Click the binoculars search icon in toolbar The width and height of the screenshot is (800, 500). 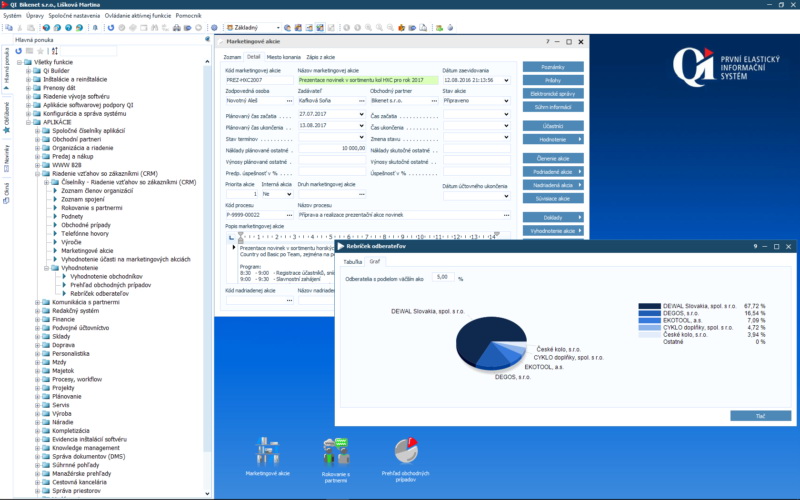coord(155,28)
